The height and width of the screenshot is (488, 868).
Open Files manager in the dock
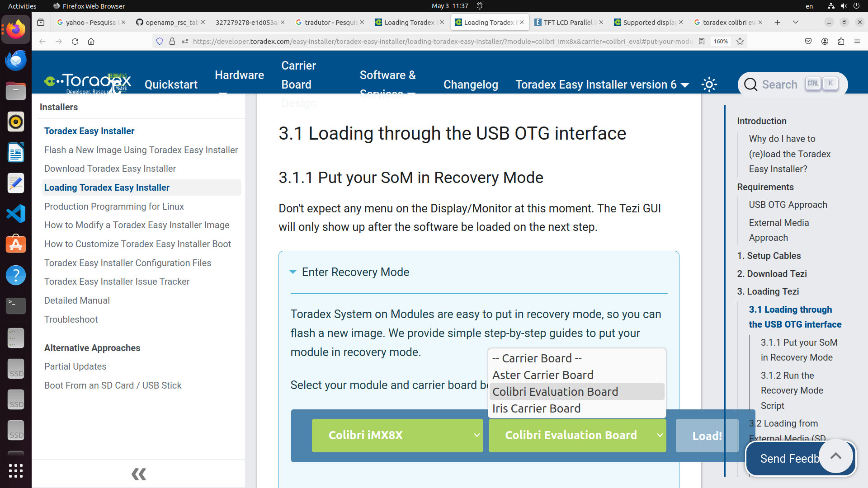16,91
